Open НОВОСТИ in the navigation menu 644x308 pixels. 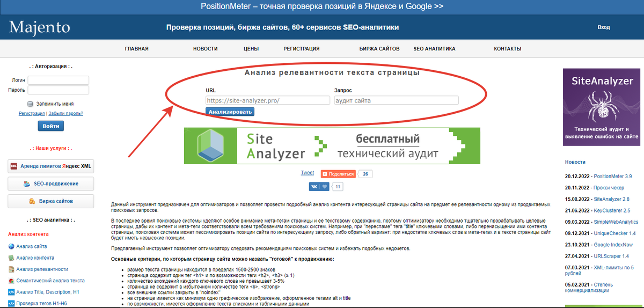206,49
